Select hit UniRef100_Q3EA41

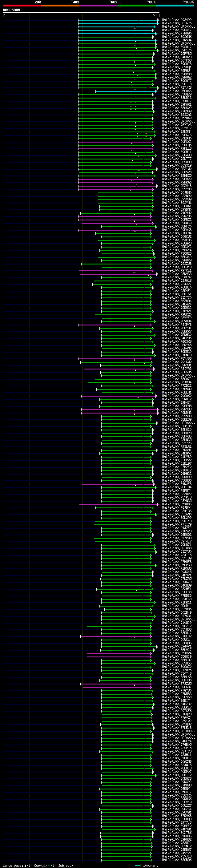pos(177,206)
